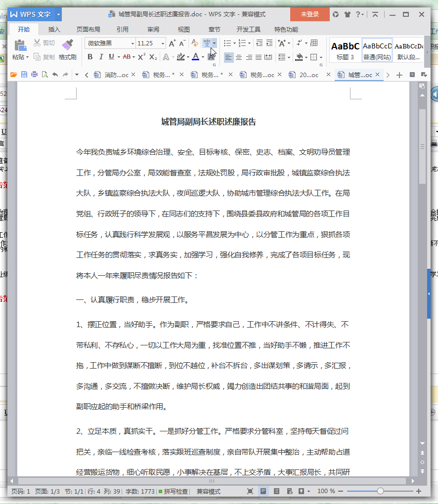Click the Increase Font Size icon

tap(173, 43)
